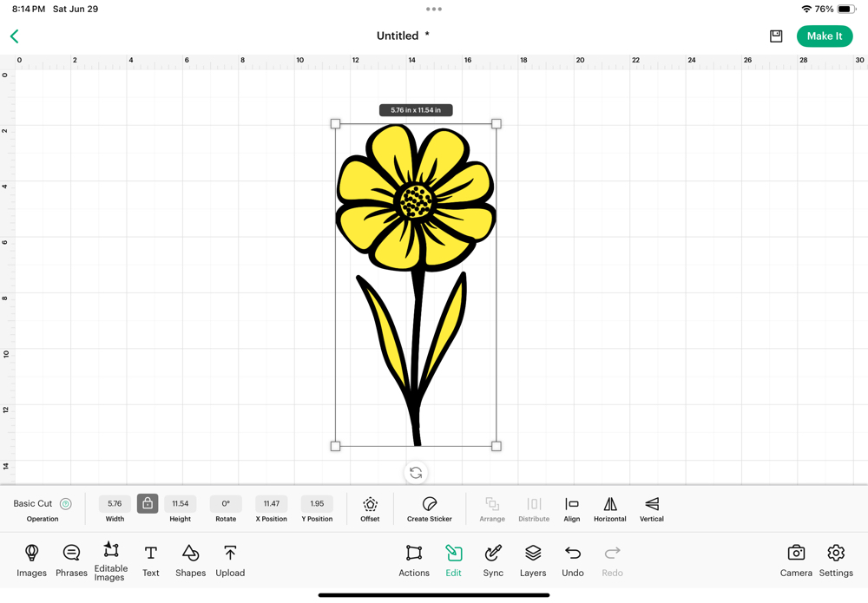868x603 pixels.
Task: Flip the image Vertical
Action: tap(652, 509)
